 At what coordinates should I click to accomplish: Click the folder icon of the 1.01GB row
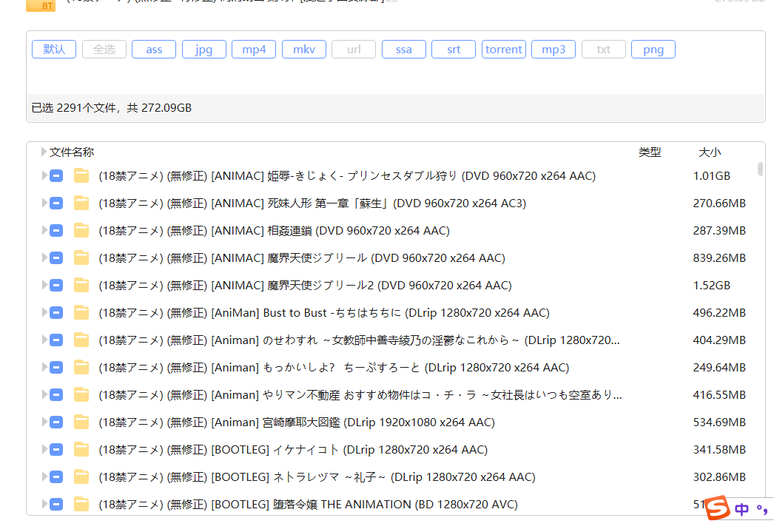(x=81, y=176)
